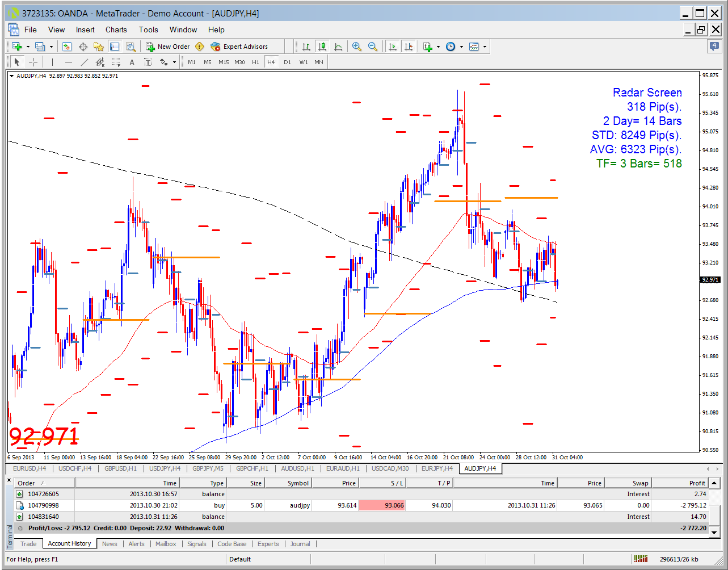Open the File menu

coord(31,30)
